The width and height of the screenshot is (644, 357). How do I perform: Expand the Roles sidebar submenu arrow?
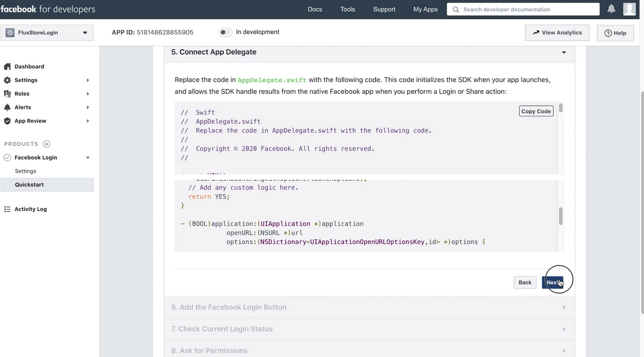(x=87, y=94)
